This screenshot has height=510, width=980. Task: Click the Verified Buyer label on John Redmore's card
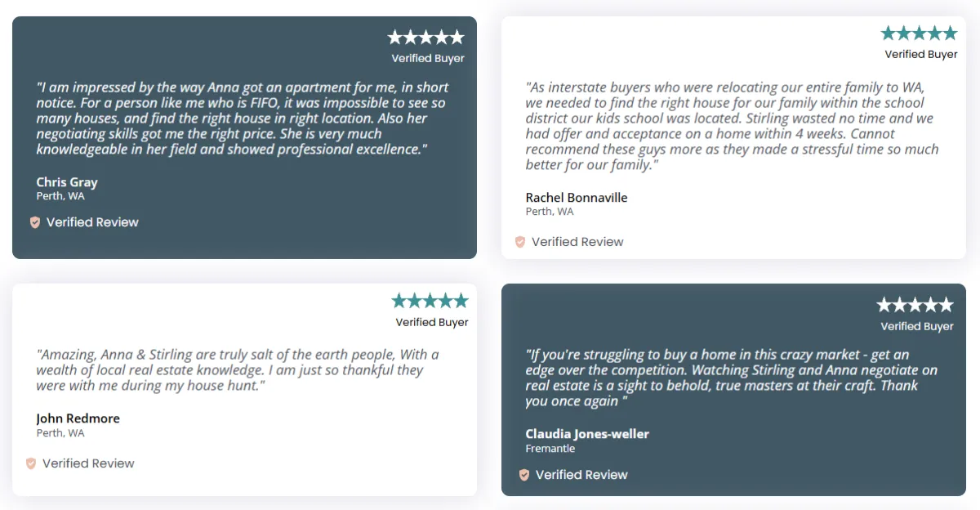(432, 322)
